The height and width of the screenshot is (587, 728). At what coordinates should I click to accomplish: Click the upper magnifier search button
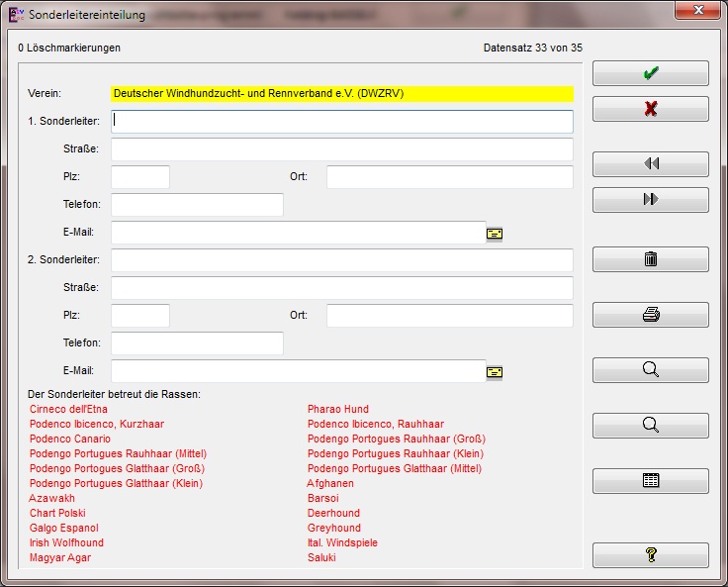click(651, 370)
